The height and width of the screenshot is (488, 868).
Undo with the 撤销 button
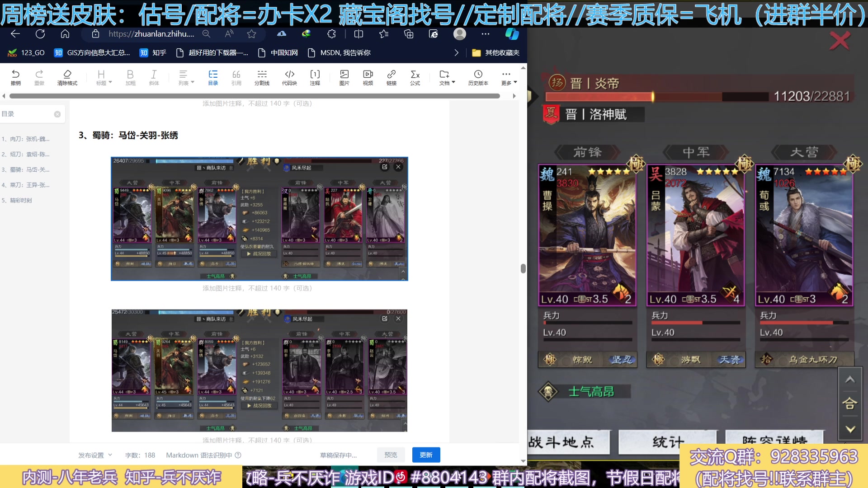(x=16, y=77)
